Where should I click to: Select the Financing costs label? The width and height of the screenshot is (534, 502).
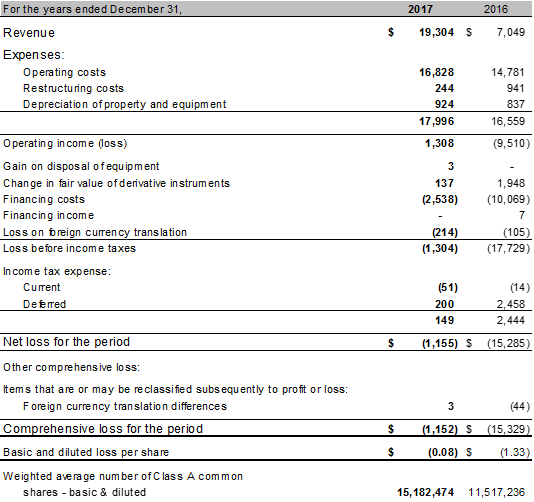coord(44,199)
